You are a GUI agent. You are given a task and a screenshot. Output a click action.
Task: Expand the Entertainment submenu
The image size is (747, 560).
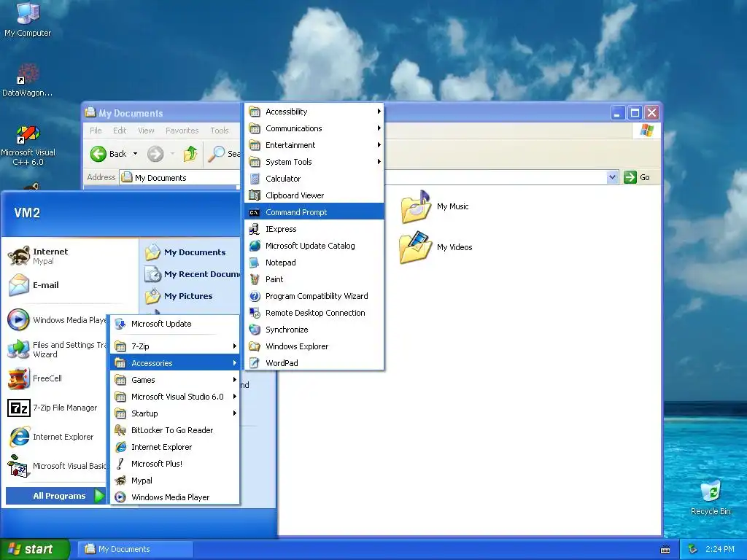314,145
